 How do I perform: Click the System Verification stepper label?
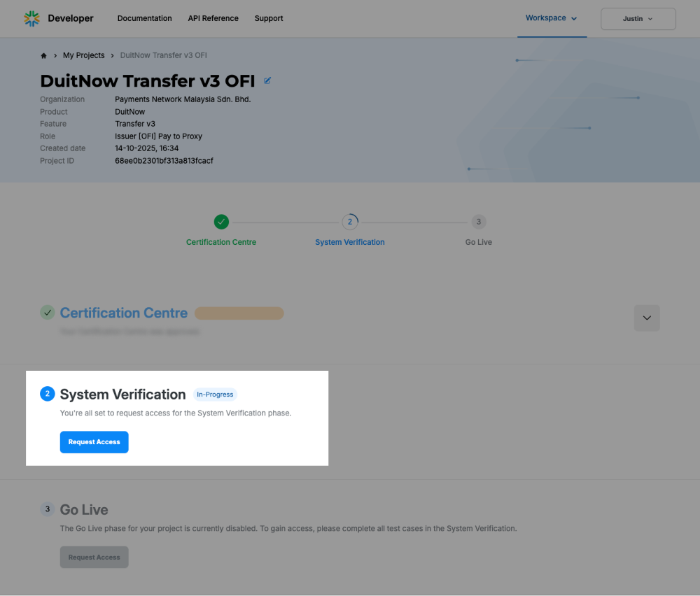[350, 242]
